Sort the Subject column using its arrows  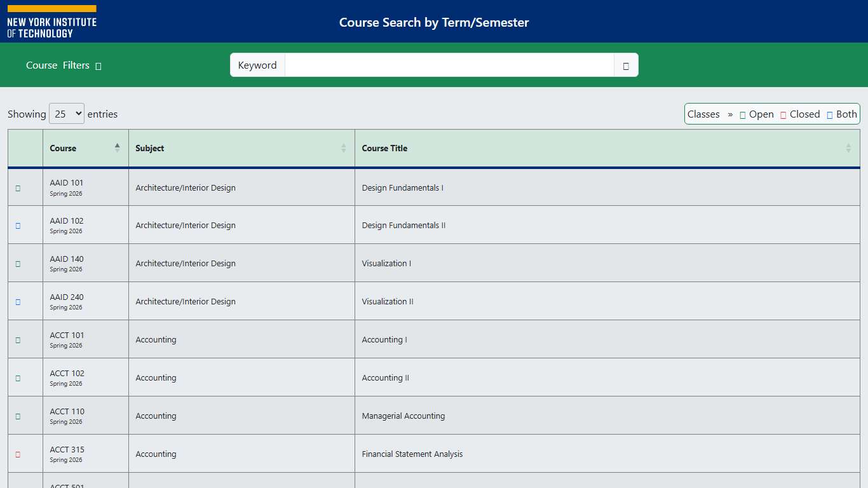342,148
